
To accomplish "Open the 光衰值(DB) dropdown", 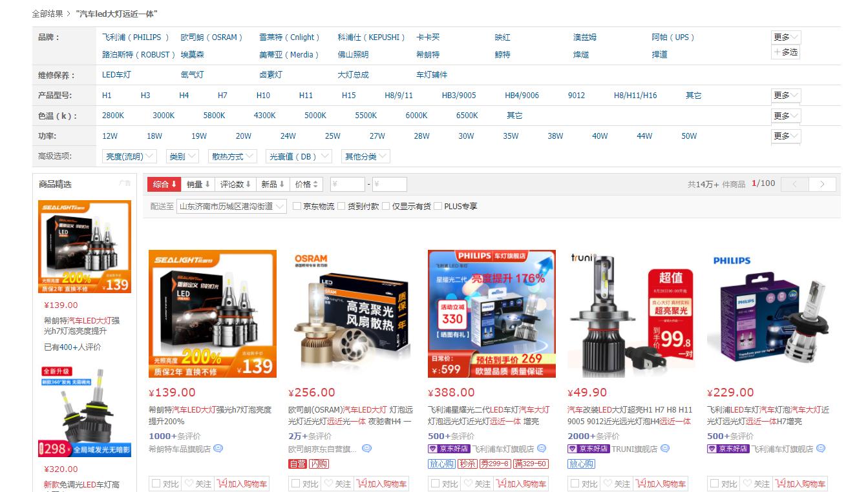I will 299,156.
